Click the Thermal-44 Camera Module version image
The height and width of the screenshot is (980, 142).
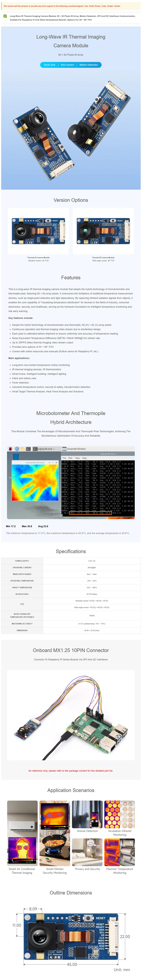38,231
